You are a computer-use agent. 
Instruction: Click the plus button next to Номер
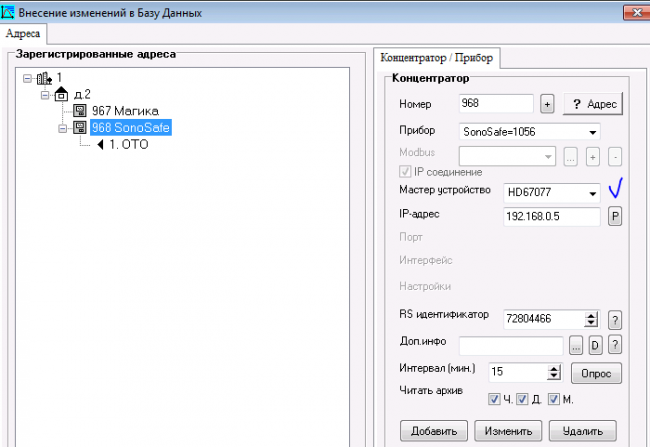point(547,103)
